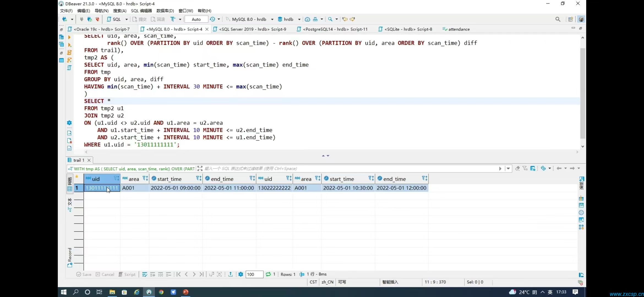
Task: Click the results filter settings funnel icon
Action: pyautogui.click(x=525, y=168)
